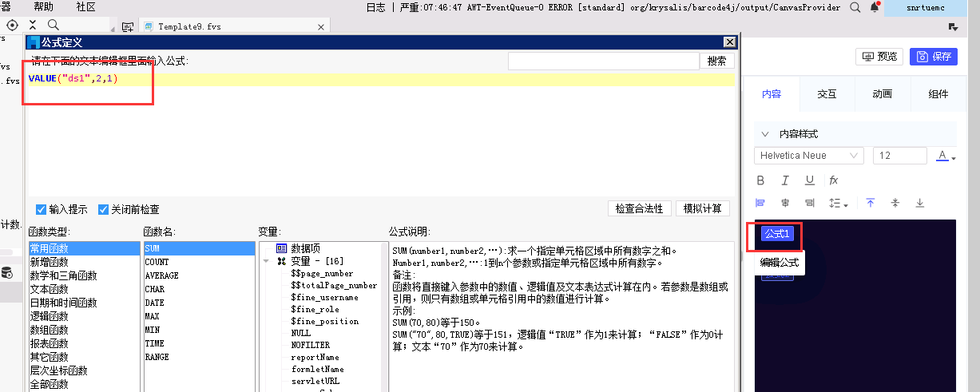
Task: Click the 检查合法性 button
Action: [639, 208]
